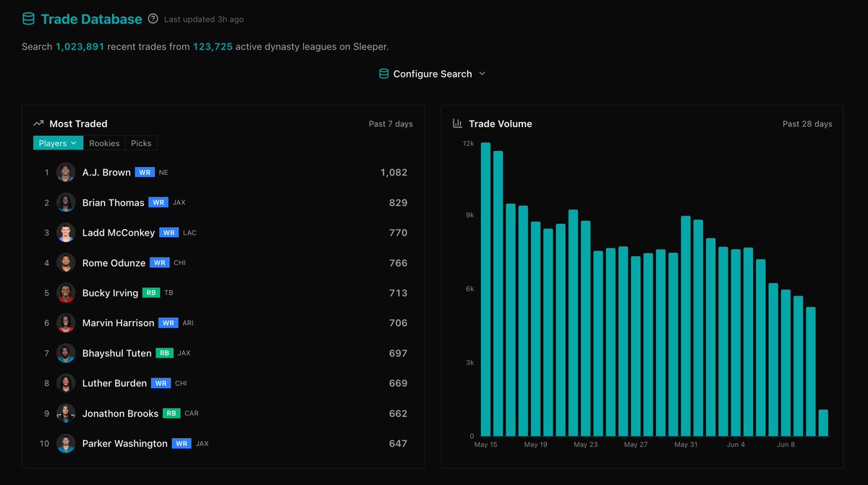Viewport: 868px width, 485px height.
Task: Click the Trade Database logo icon
Action: [28, 19]
